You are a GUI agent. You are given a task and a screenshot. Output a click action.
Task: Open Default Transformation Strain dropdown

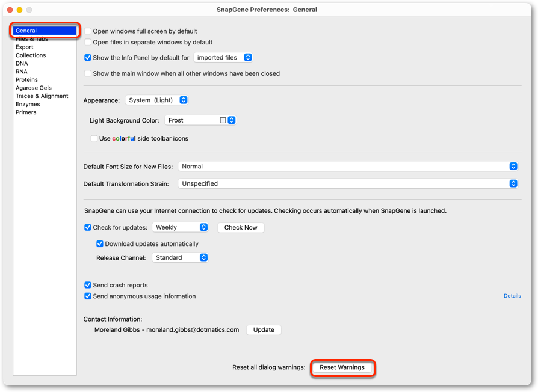coord(348,183)
